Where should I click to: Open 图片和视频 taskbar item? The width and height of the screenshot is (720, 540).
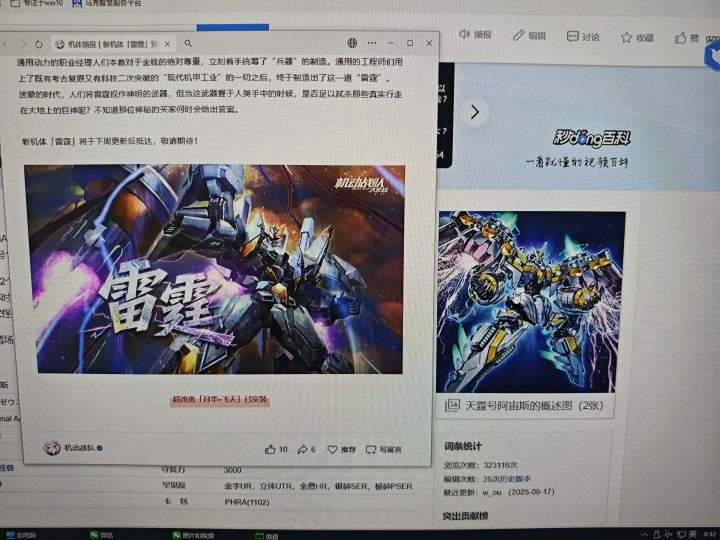pyautogui.click(x=193, y=535)
